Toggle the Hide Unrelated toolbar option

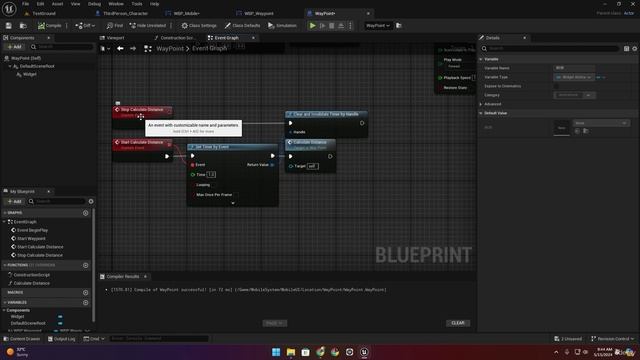(147, 26)
